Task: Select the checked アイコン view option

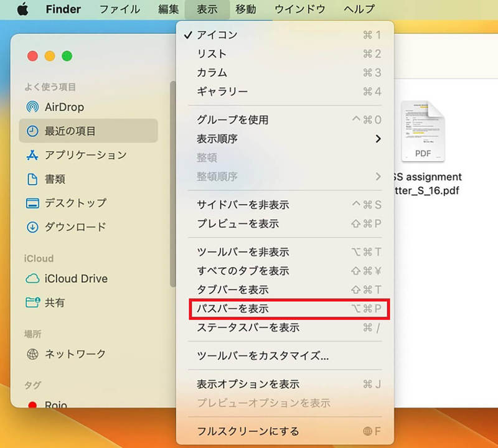Action: pos(285,35)
